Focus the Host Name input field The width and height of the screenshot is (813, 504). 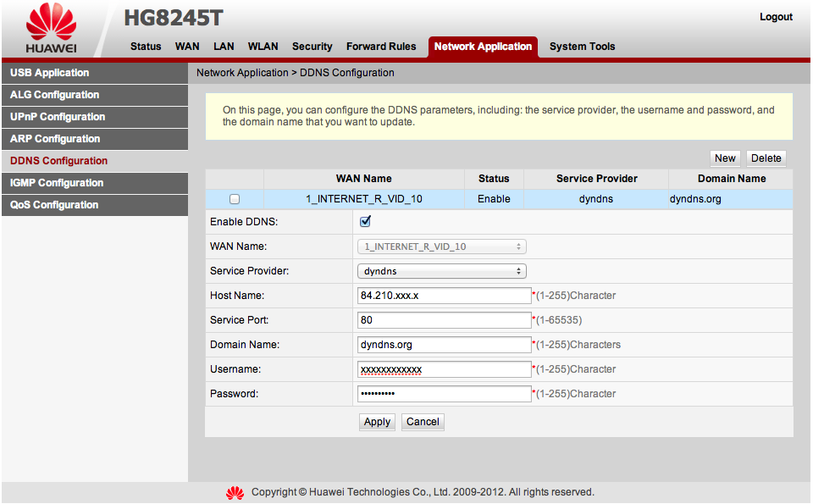(x=445, y=296)
